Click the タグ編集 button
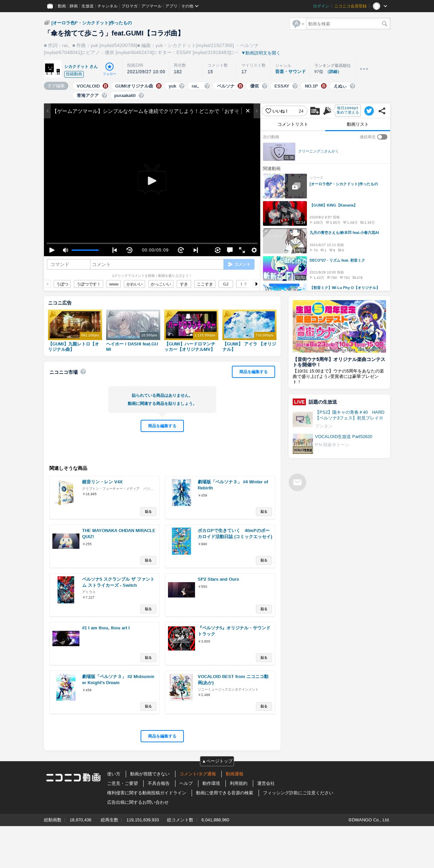Screen dimensions: 434x868 (x=56, y=86)
